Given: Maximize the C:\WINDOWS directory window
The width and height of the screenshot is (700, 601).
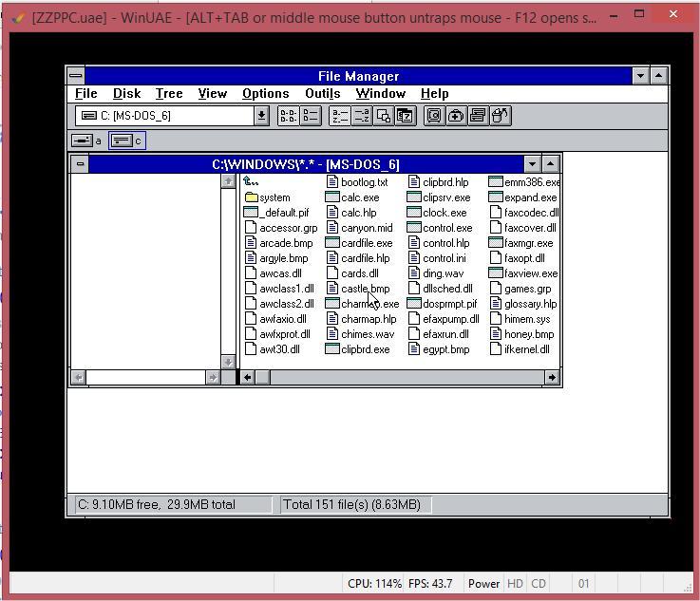Looking at the screenshot, I should point(551,164).
